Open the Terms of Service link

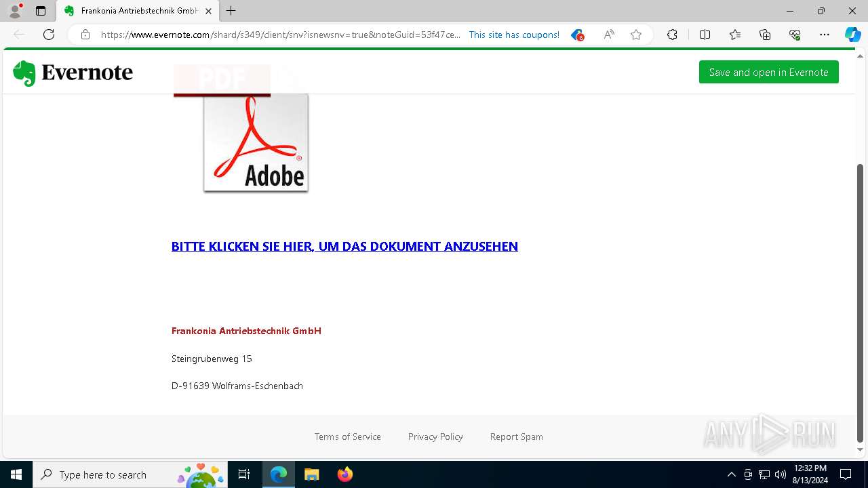tap(348, 436)
